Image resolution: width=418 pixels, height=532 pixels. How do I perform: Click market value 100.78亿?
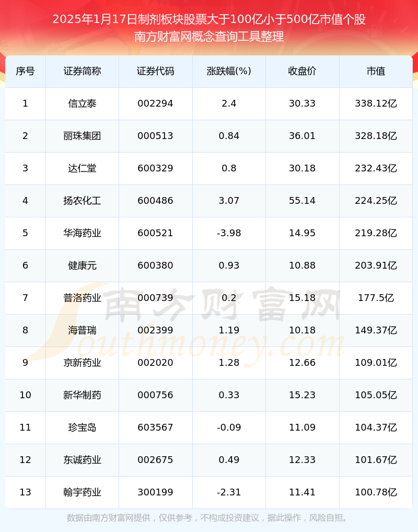coord(376,492)
